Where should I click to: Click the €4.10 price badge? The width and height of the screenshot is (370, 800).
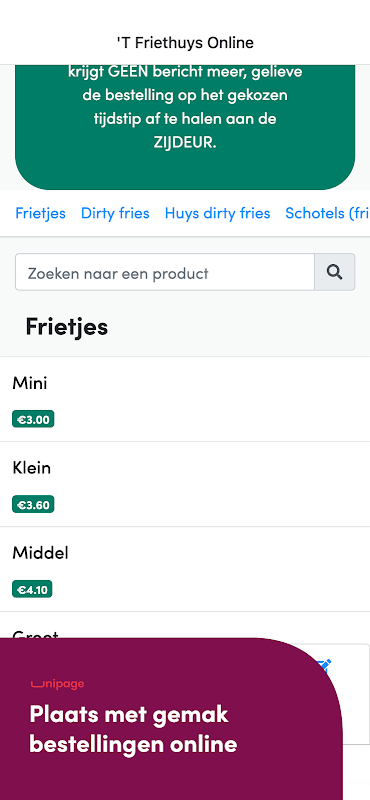32,589
